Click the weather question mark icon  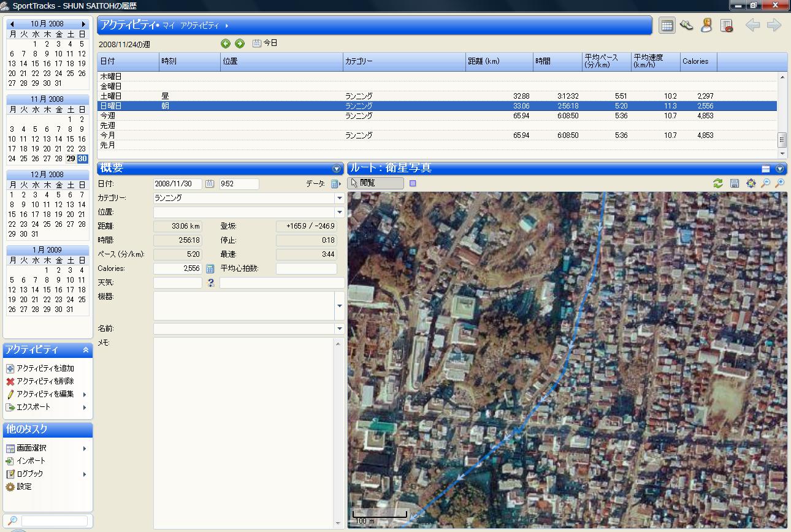210,283
